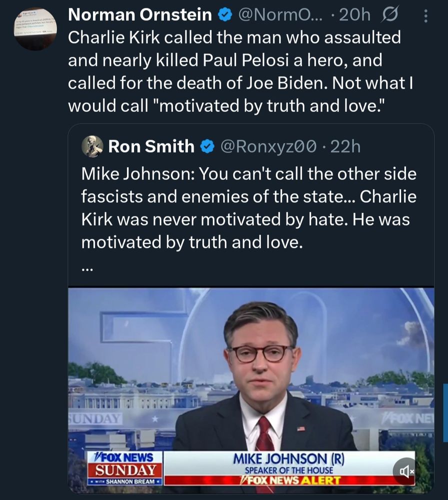Click Norman Ornstein's verified badge
The width and height of the screenshot is (448, 500).
pos(224,15)
